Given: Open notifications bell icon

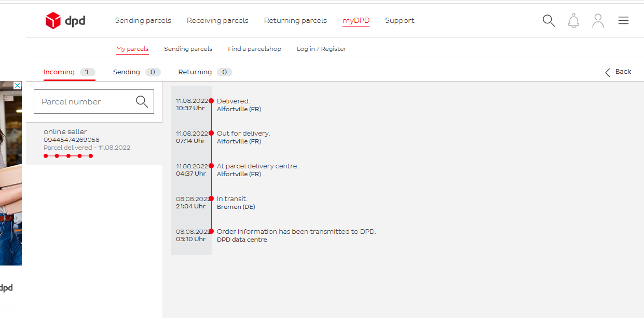Looking at the screenshot, I should tap(573, 21).
